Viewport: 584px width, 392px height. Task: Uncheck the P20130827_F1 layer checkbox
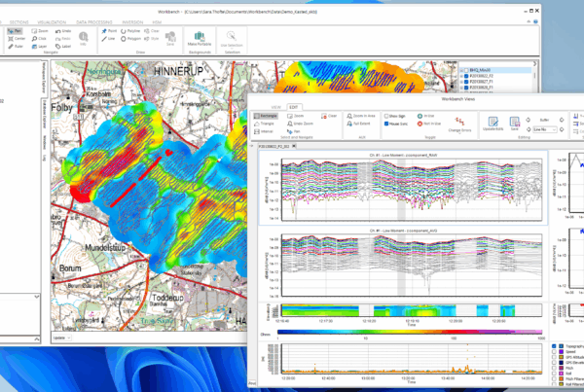466,82
